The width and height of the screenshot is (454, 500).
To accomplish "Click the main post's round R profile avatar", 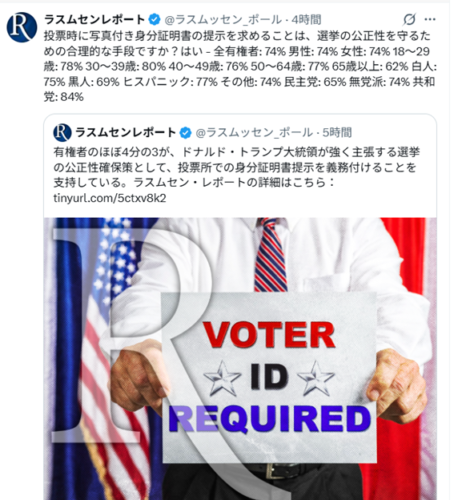I will pyautogui.click(x=22, y=27).
